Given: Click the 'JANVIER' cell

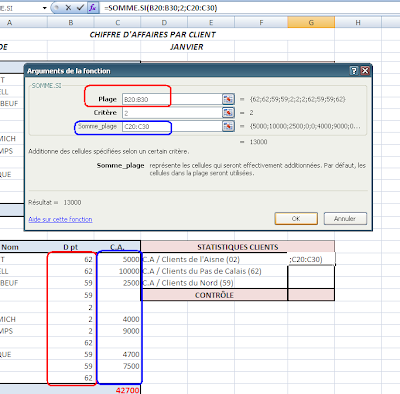Looking at the screenshot, I should pos(187,47).
